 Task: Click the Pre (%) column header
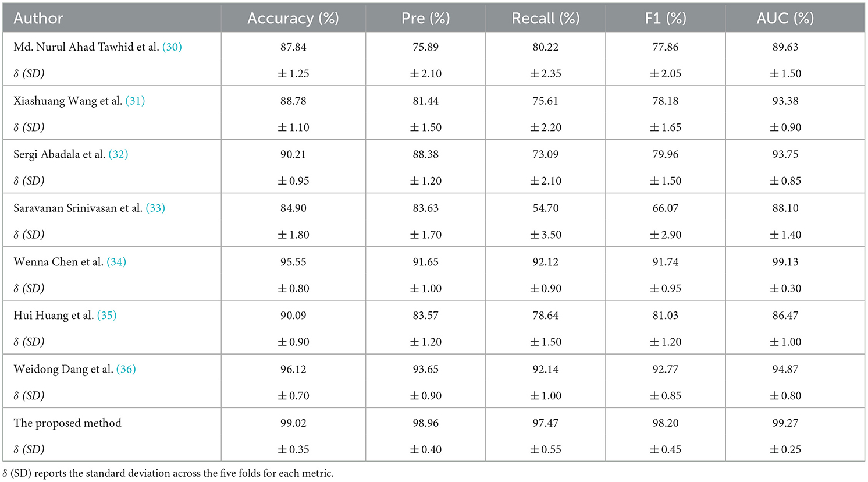point(425,18)
